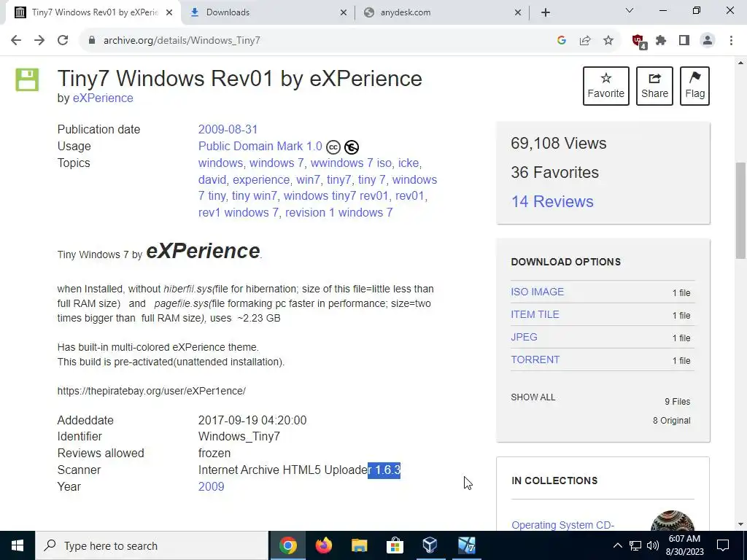This screenshot has width=747, height=560.
Task: Expand SHOW ALL download files
Action: tap(533, 397)
